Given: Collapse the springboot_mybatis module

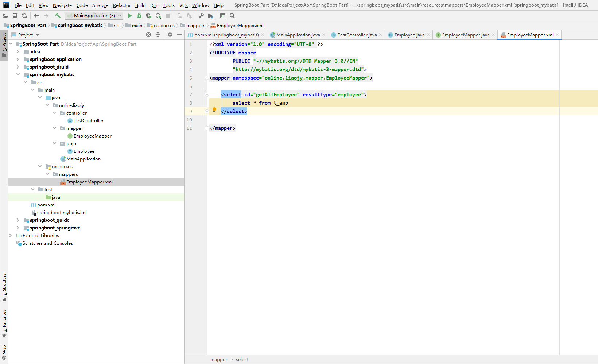Looking at the screenshot, I should [18, 75].
